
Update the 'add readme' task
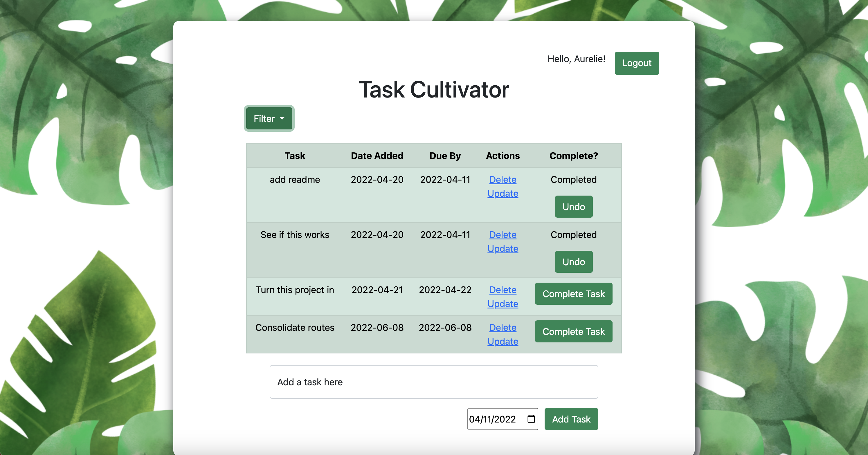pyautogui.click(x=503, y=194)
